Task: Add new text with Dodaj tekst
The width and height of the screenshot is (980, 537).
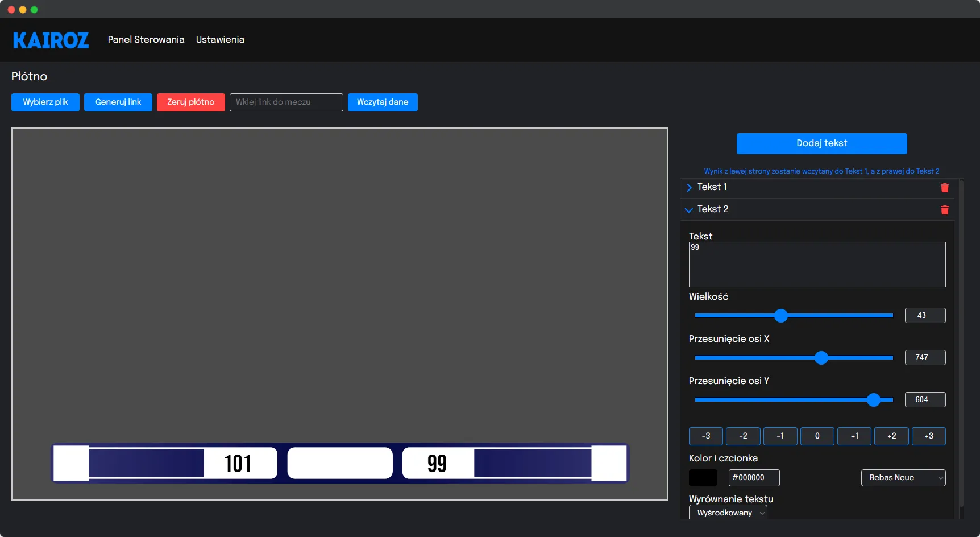Action: [821, 143]
